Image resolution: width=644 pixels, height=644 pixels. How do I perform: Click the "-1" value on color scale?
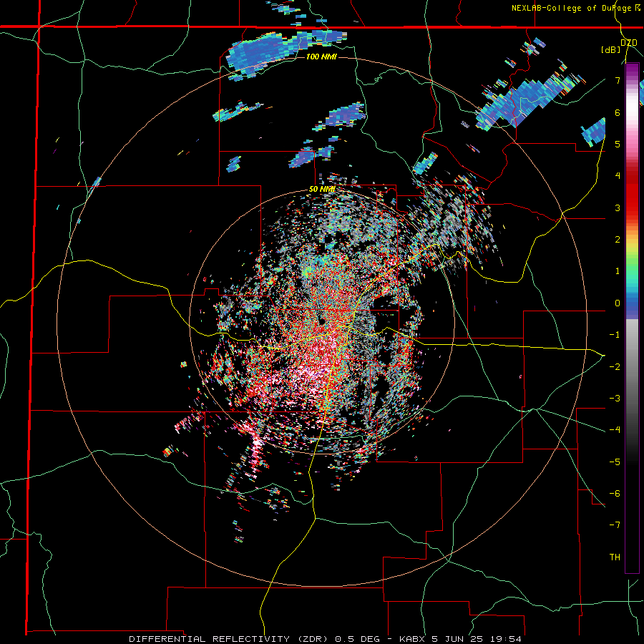click(615, 335)
